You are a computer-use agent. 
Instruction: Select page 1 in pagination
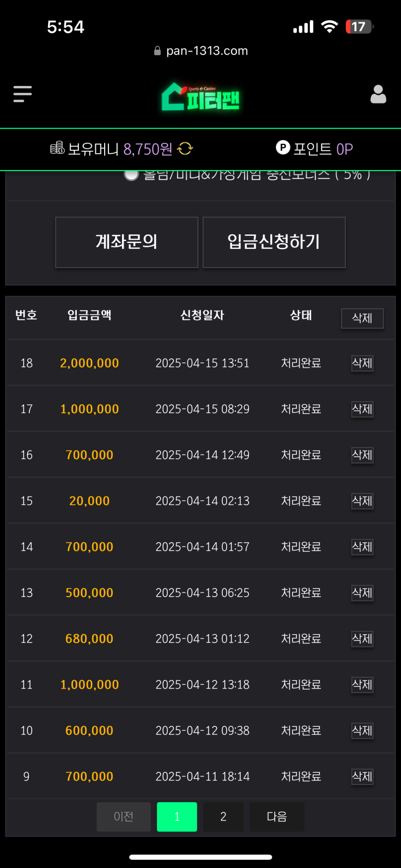177,817
